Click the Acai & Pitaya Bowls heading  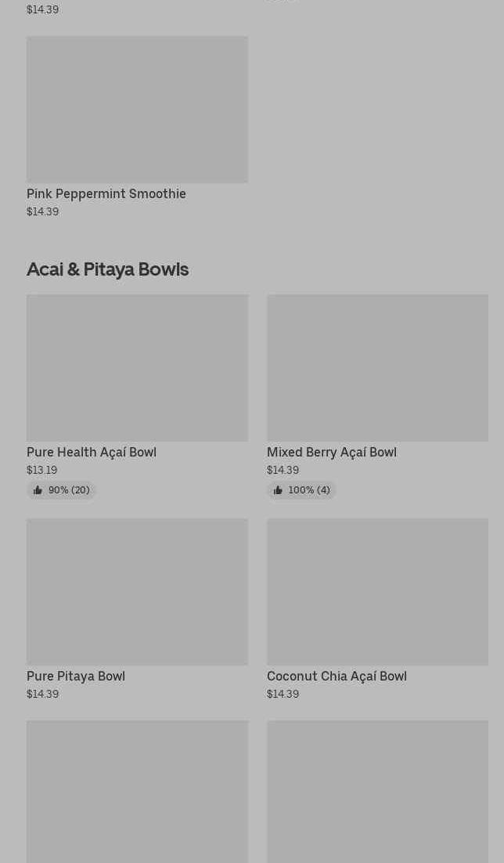[x=108, y=269]
